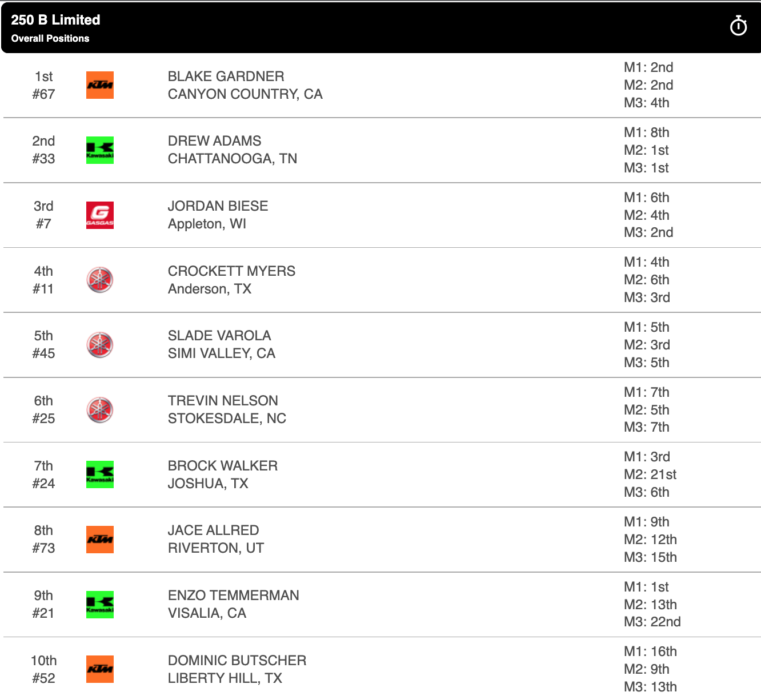Click Crockett Myers' Yamaha brand logo

(100, 280)
